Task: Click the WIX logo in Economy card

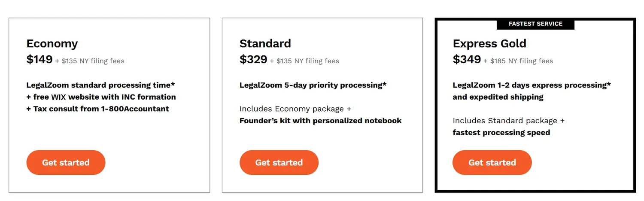Action: point(58,97)
